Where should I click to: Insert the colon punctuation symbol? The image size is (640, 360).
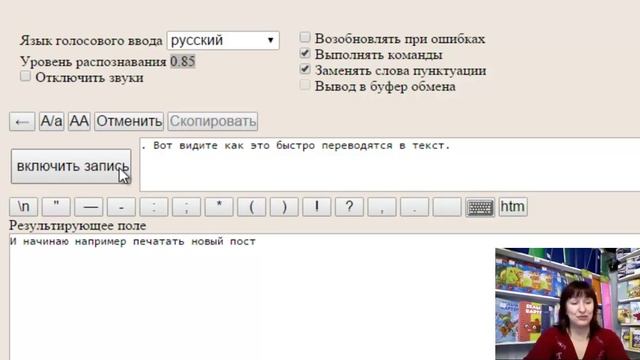pyautogui.click(x=154, y=207)
